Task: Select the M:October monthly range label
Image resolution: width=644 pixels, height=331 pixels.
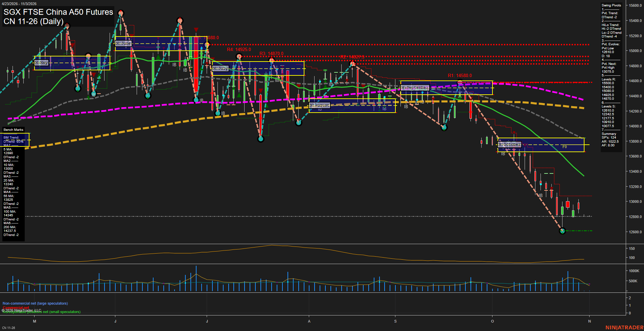Action: 509,145
